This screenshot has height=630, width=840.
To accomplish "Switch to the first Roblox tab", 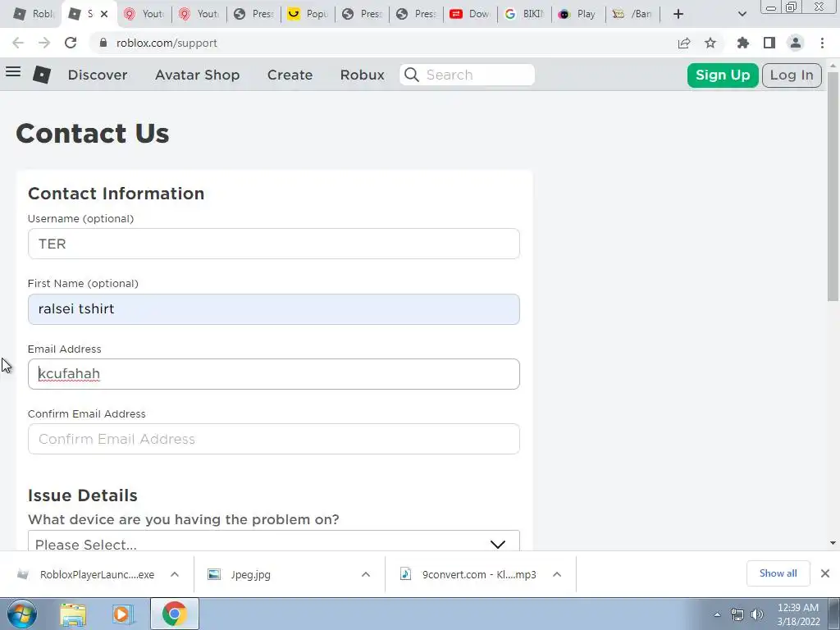I will (34, 14).
